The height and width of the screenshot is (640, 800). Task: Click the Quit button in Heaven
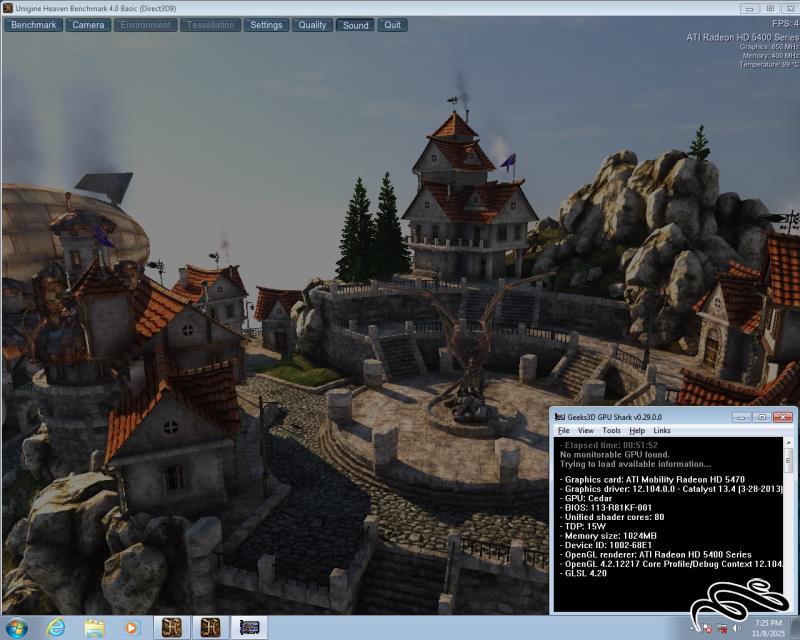(393, 25)
